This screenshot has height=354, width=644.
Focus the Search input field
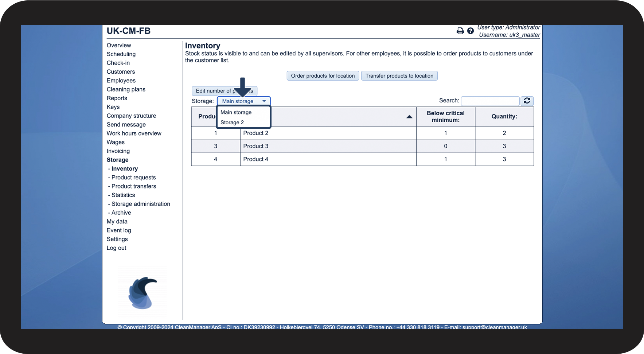[490, 101]
